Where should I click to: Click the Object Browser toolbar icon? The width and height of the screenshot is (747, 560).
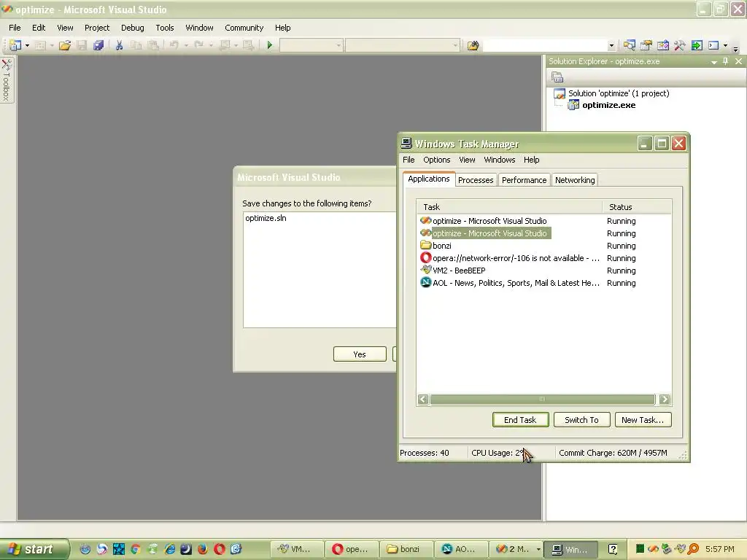(x=662, y=45)
